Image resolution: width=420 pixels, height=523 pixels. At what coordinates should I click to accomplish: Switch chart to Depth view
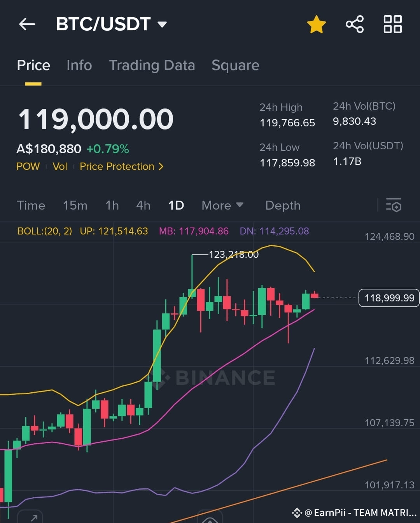pos(283,205)
